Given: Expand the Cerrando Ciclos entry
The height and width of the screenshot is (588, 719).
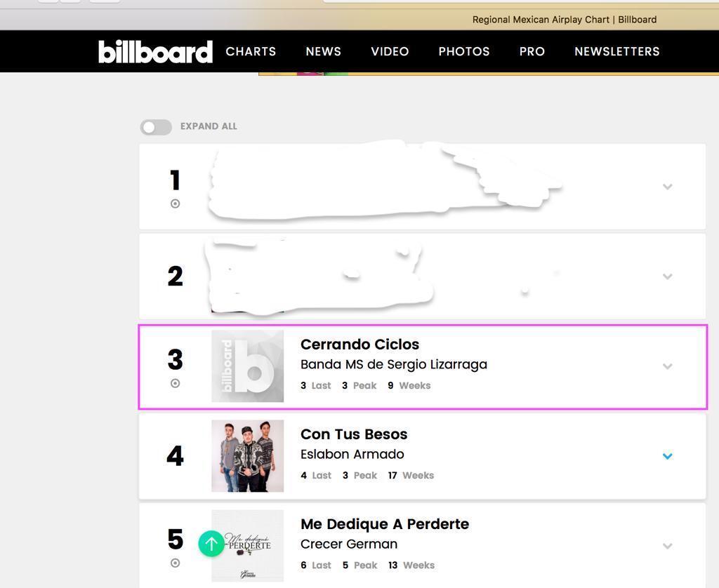Looking at the screenshot, I should pos(667,366).
